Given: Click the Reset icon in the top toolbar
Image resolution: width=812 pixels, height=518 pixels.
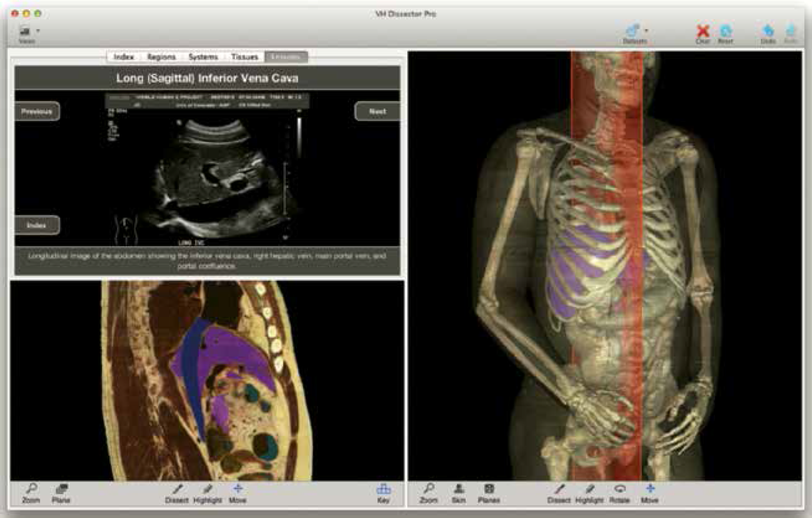Looking at the screenshot, I should tap(725, 33).
